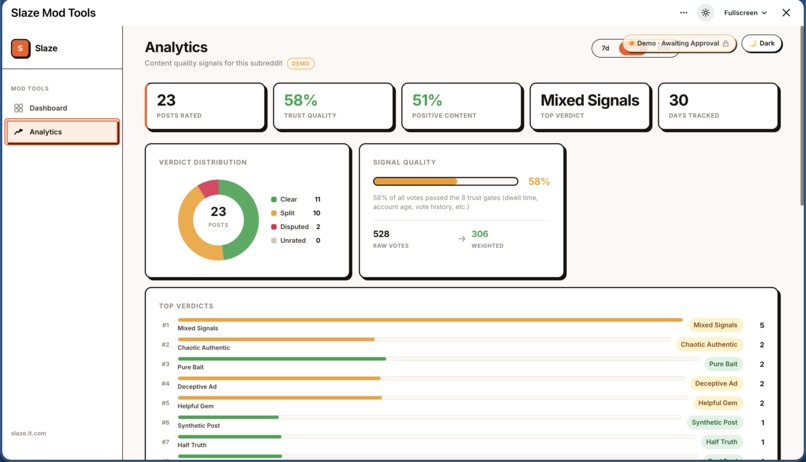The height and width of the screenshot is (462, 806).
Task: Click the Deceptive Ad row label
Action: point(197,386)
